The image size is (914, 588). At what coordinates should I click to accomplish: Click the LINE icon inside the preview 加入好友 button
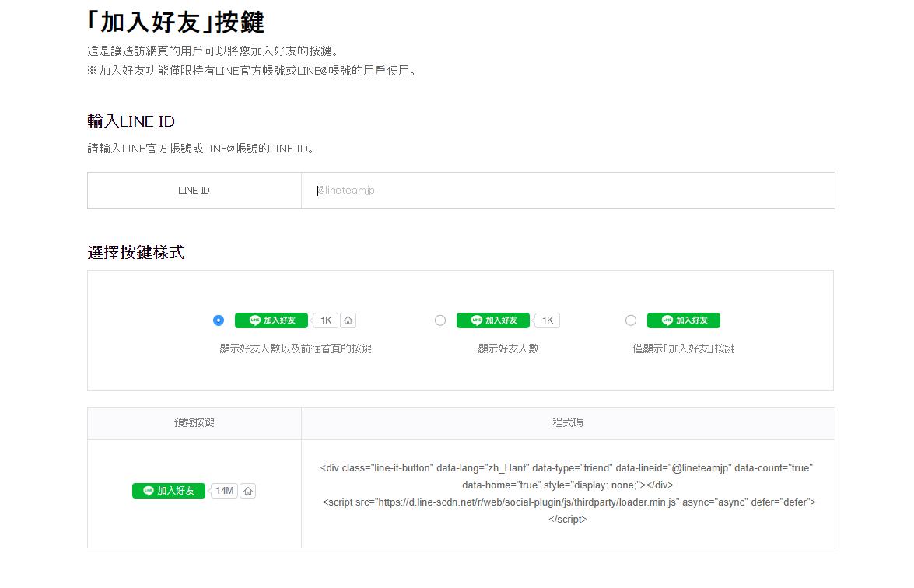148,491
